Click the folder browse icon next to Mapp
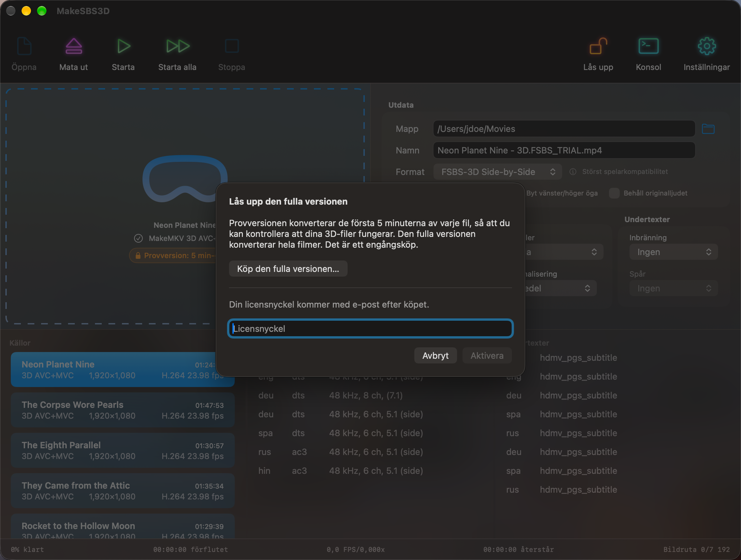The image size is (741, 560). pyautogui.click(x=708, y=129)
